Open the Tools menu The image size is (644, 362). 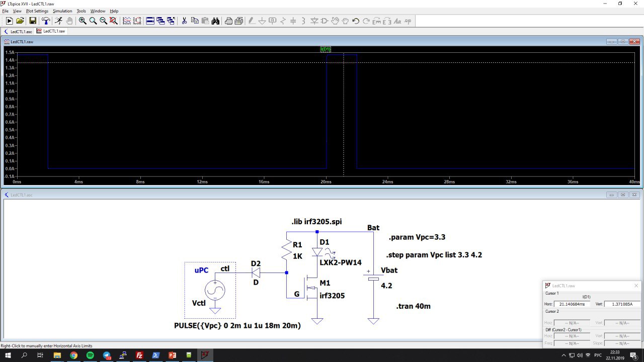pyautogui.click(x=82, y=11)
